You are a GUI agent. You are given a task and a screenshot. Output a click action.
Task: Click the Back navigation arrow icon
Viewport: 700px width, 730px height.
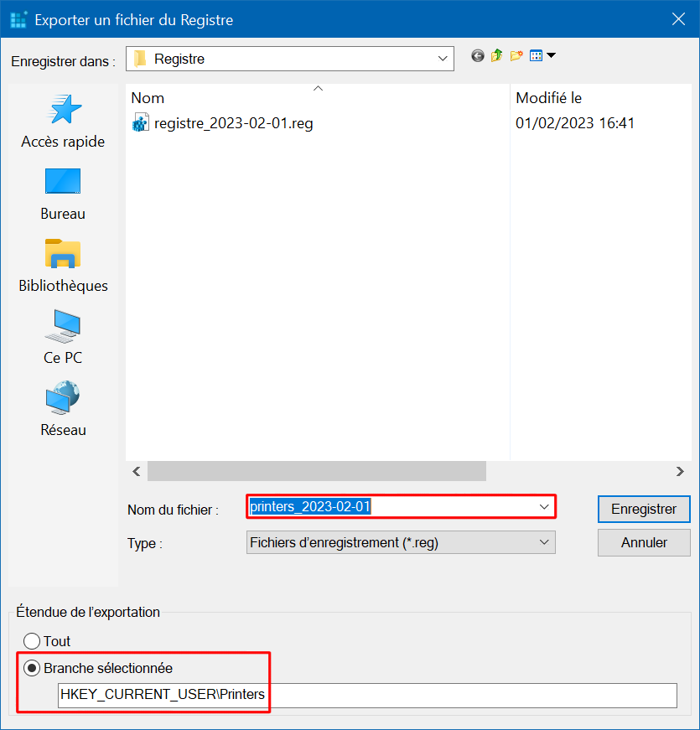pos(477,56)
